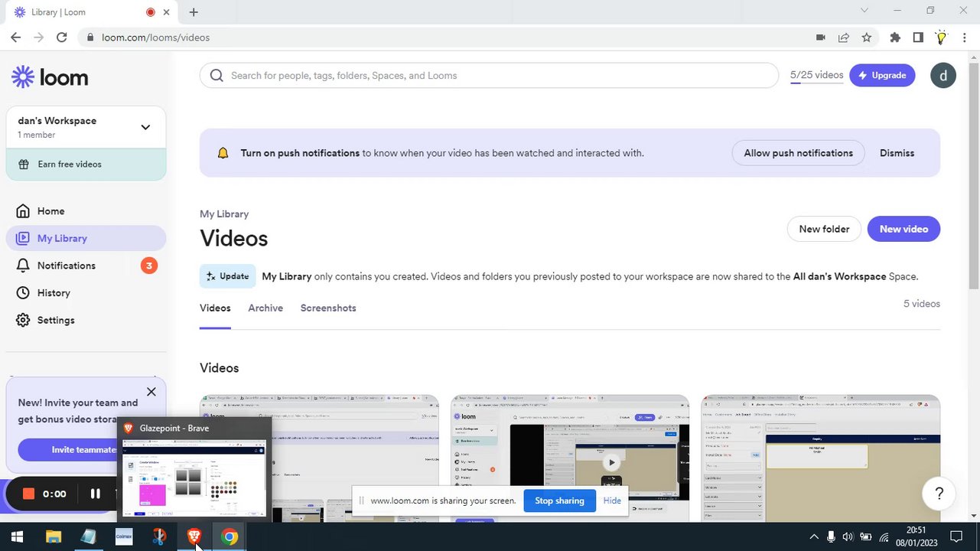Focus the Loom search field
Image resolution: width=980 pixels, height=551 pixels.
pos(490,75)
